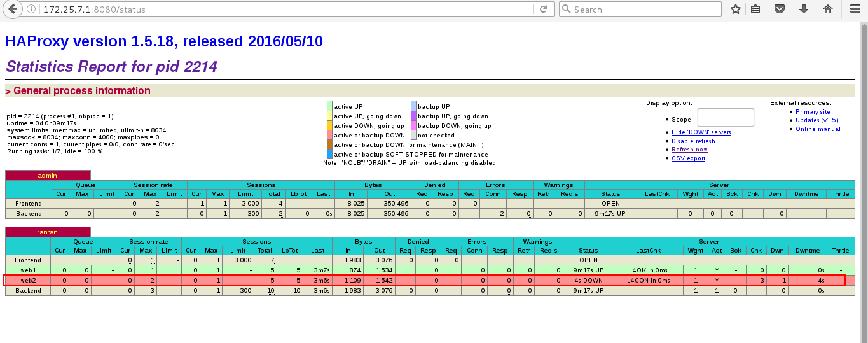Reload the page with the refresh arrow

543,10
